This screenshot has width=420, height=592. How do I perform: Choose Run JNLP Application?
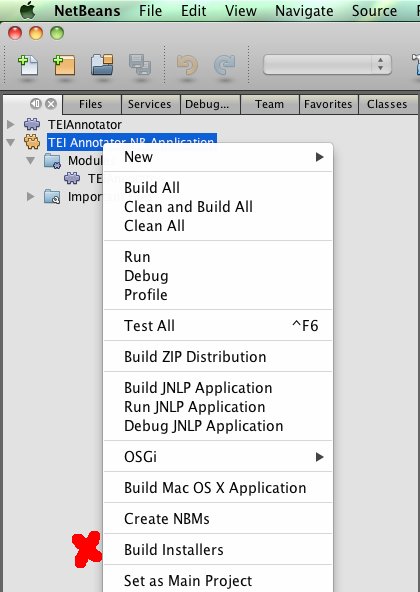click(218, 407)
